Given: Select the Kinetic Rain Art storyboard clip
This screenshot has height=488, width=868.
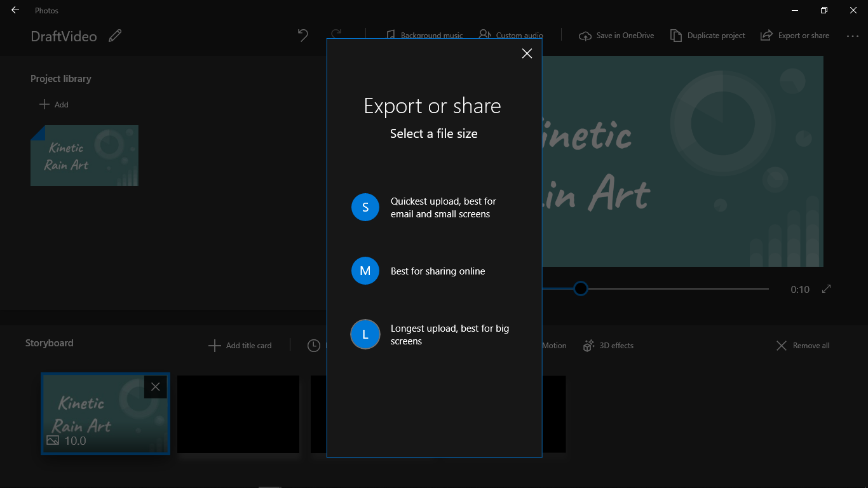Looking at the screenshot, I should point(105,414).
